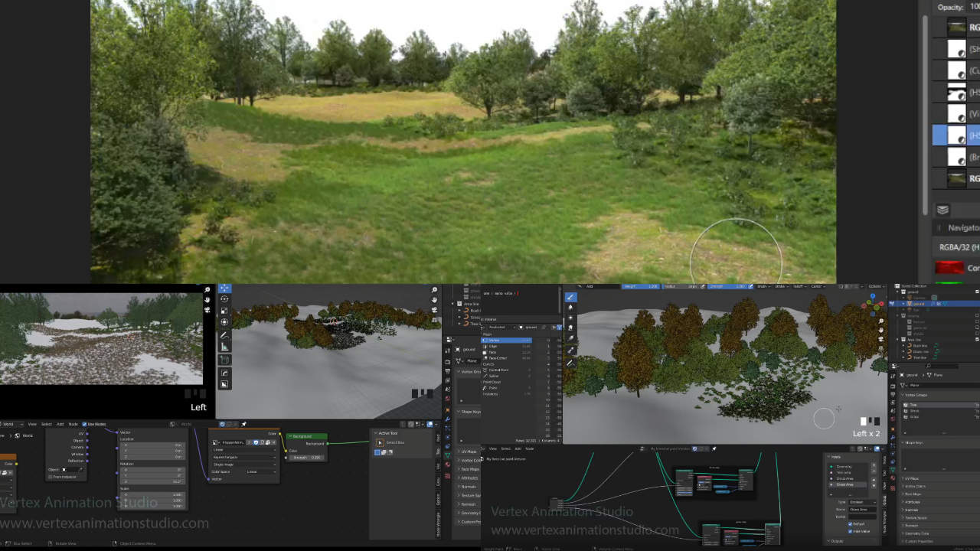Expand the UV Maps panel in mesh properties
The image size is (980, 551).
pyautogui.click(x=469, y=452)
